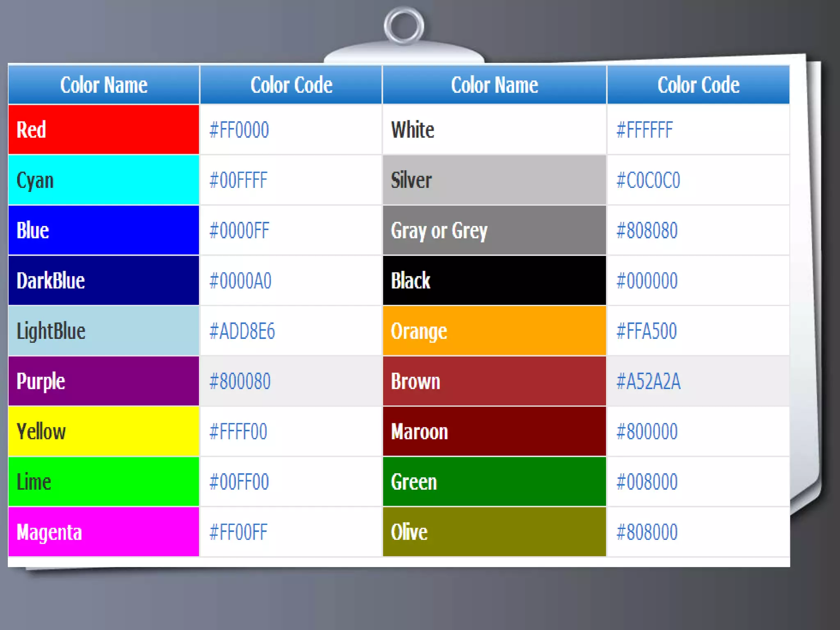Click the #C0C0C0 silver code
Screen dimensions: 840x630
[x=648, y=180]
